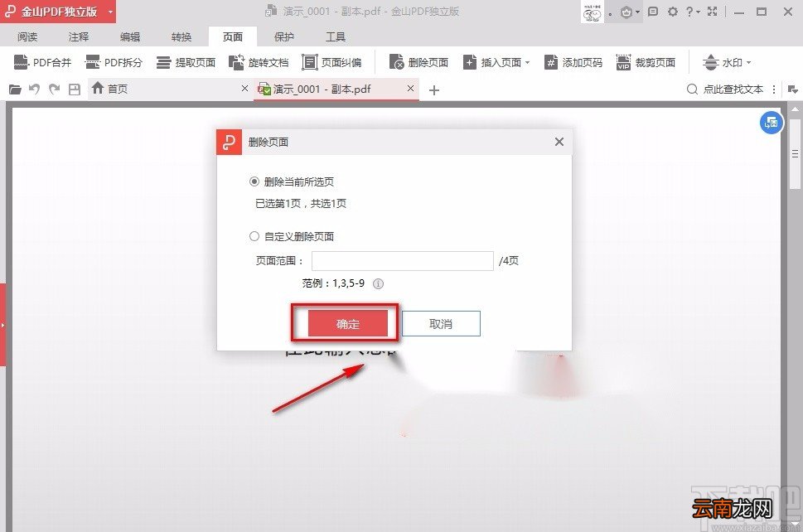Open the 页面 ribbon tab
Image resolution: width=803 pixels, height=532 pixels.
click(x=233, y=36)
